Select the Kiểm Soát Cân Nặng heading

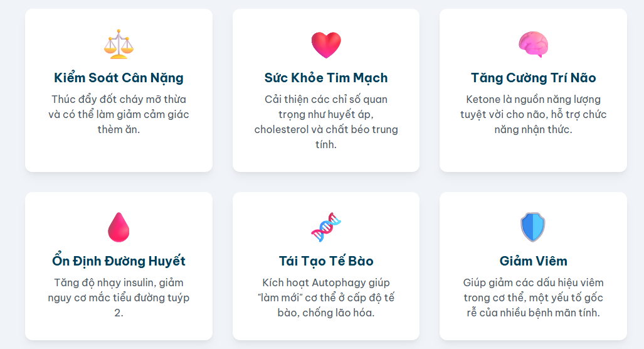point(119,78)
